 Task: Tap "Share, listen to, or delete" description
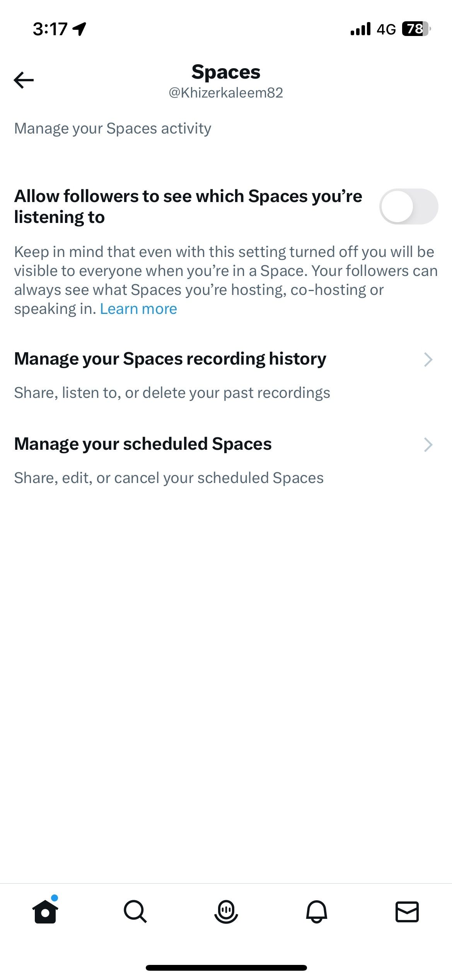[172, 393]
